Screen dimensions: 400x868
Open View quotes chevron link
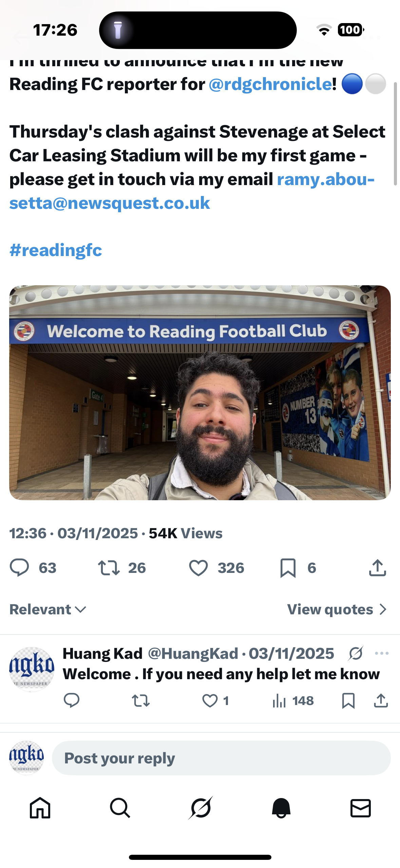pos(337,610)
